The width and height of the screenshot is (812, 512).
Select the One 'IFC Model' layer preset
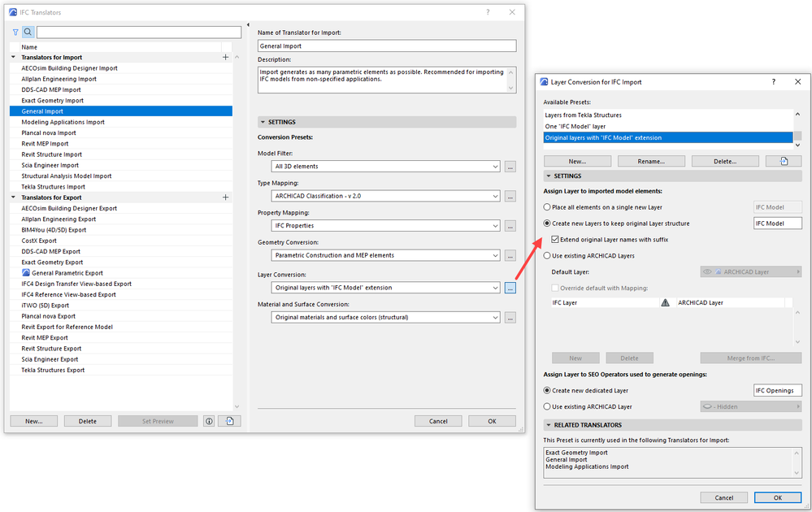tap(668, 126)
